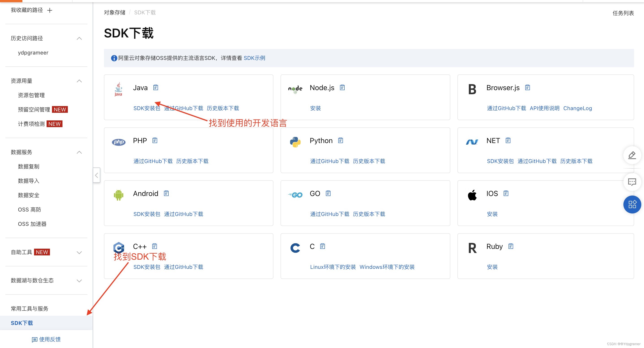The height and width of the screenshot is (348, 644).
Task: Click the PHP logo icon
Action: pyautogui.click(x=118, y=142)
